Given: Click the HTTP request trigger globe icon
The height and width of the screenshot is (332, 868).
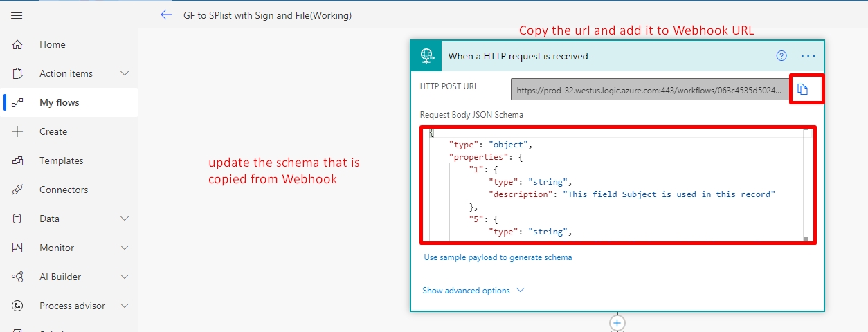Looking at the screenshot, I should (x=426, y=56).
